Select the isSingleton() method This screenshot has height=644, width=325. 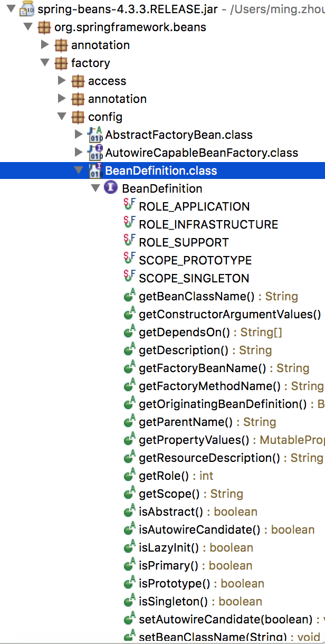174,601
